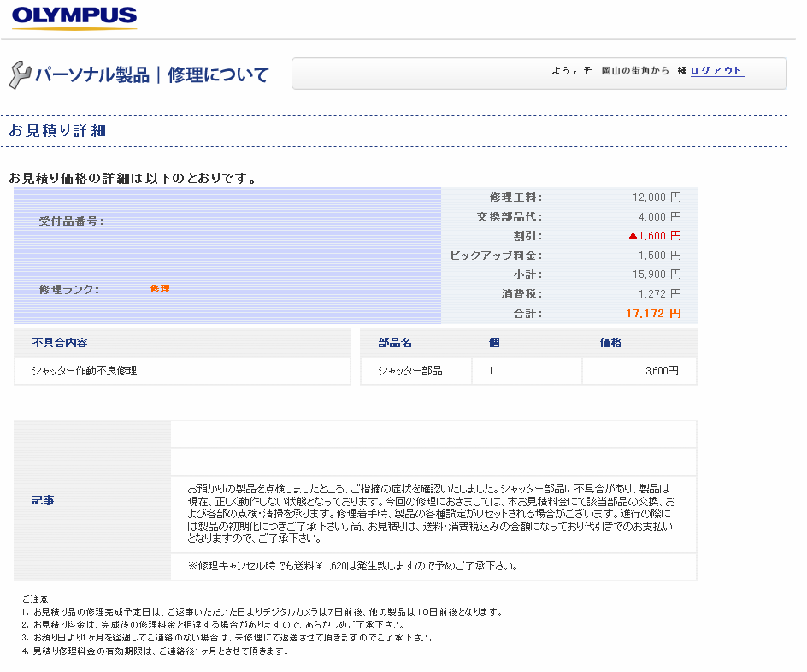Click the 受付品番号 label

(72, 221)
